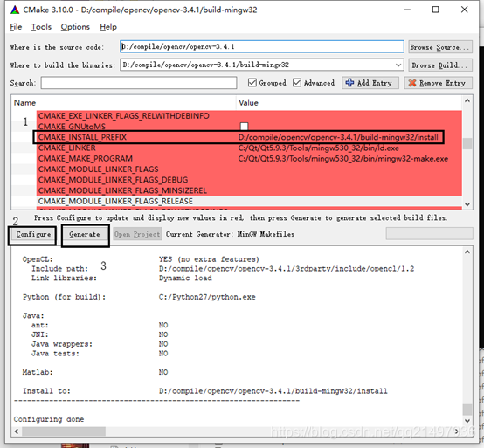Image resolution: width=484 pixels, height=448 pixels.
Task: Click the red X Remove Entry icon
Action: tap(412, 83)
